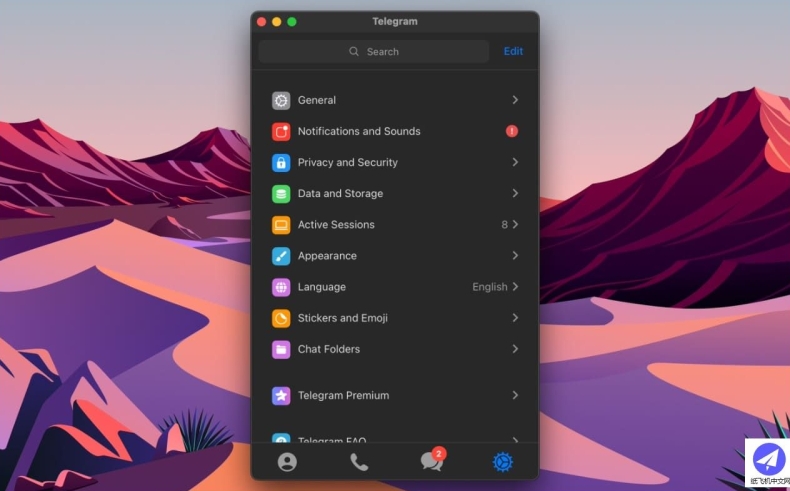Open the Chats tab with unread badge
Image resolution: width=790 pixels, height=491 pixels.
point(431,462)
